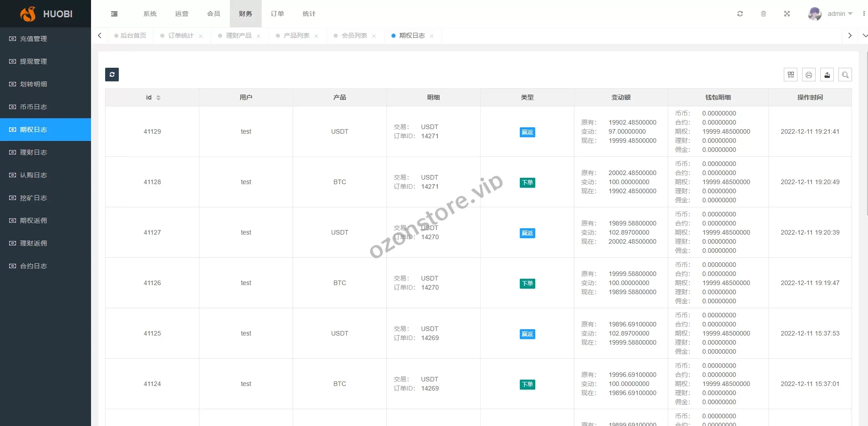Click the 下单 tag in row 41128
Viewport: 868px width, 426px height.
click(x=527, y=182)
